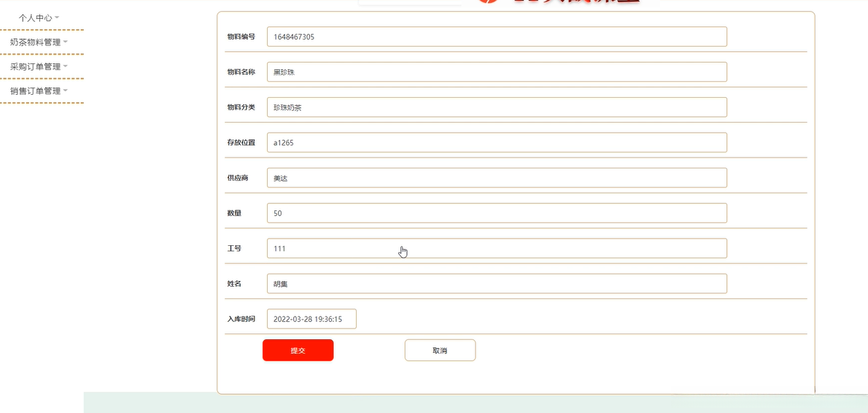Focus the 数量 field containing 50
The image size is (868, 413).
(x=497, y=213)
